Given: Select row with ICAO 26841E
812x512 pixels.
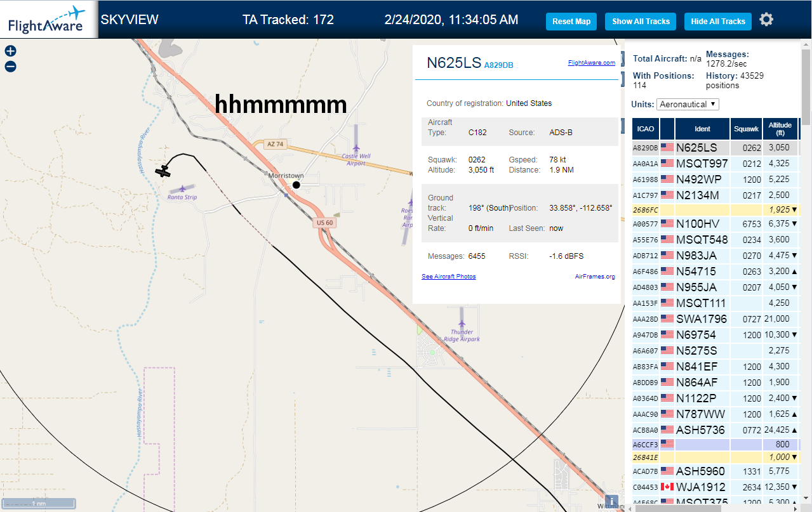Looking at the screenshot, I should [x=715, y=457].
